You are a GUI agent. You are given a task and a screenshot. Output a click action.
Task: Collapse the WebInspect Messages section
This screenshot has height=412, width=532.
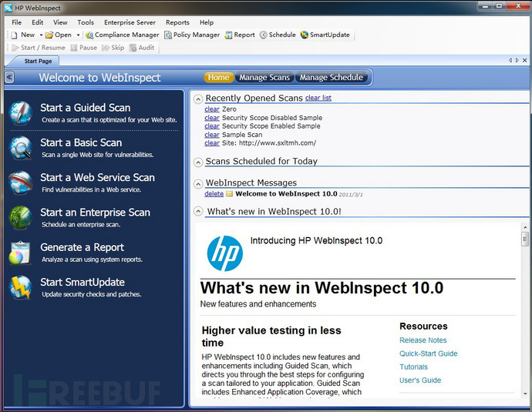pyautogui.click(x=198, y=183)
